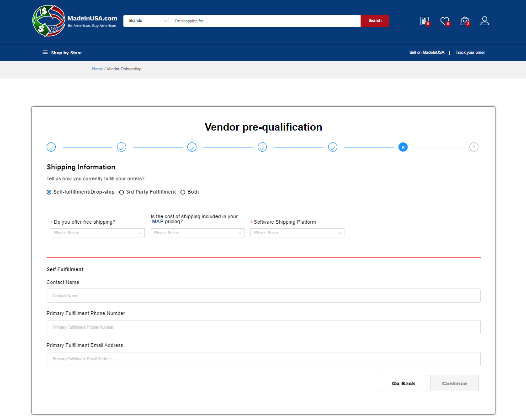Open the Software Shipping Platform dropdown
Screen dimensions: 526x420
pyautogui.click(x=298, y=233)
